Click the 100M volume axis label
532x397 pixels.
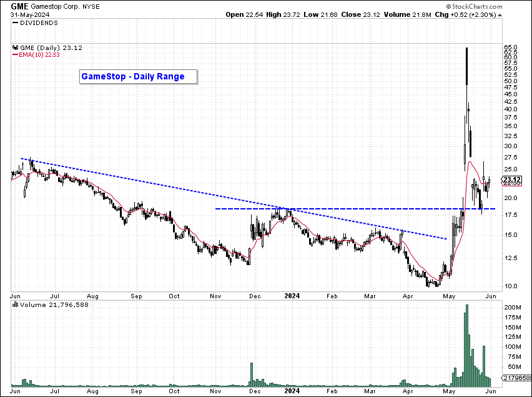coord(513,347)
